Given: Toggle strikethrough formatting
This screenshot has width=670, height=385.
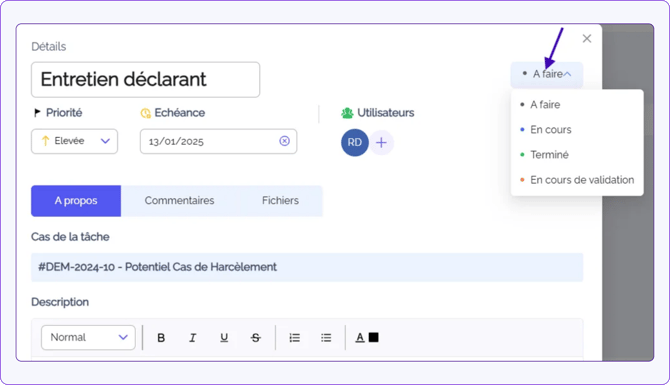Looking at the screenshot, I should (x=256, y=338).
